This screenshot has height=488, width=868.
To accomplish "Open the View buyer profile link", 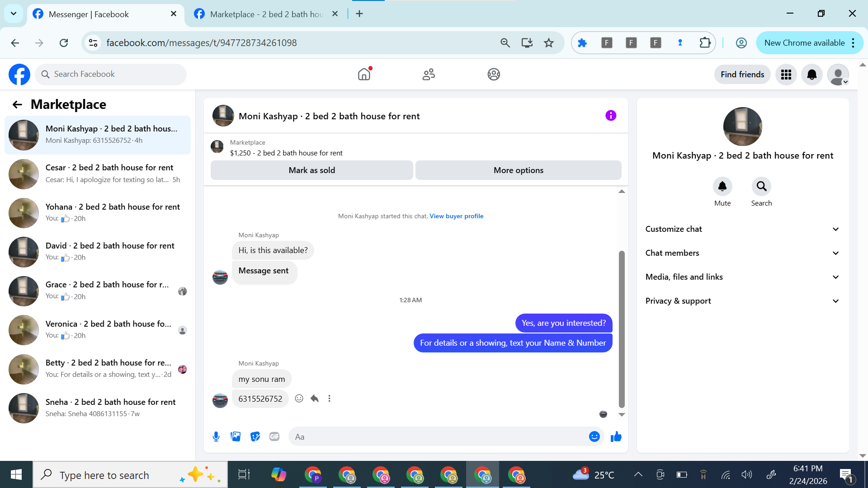I will (456, 216).
